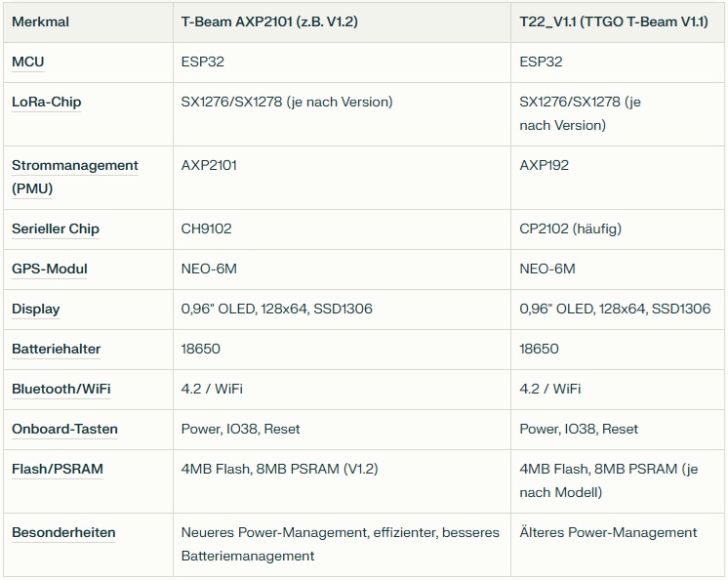Select the CP2102 (häufig) cell

pos(570,228)
